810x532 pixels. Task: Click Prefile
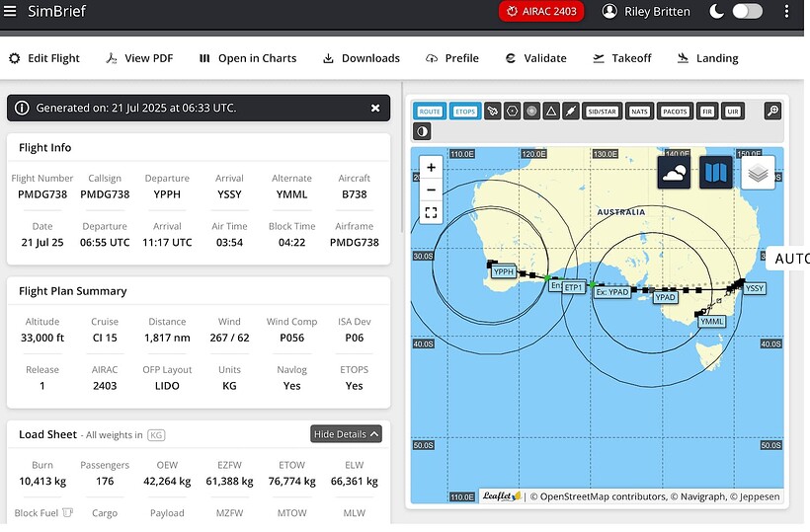click(452, 58)
